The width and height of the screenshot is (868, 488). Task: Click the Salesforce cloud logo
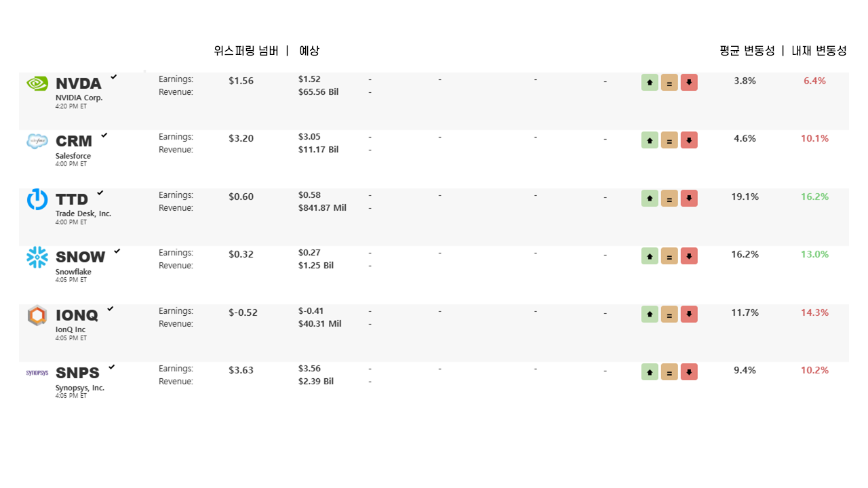[37, 142]
